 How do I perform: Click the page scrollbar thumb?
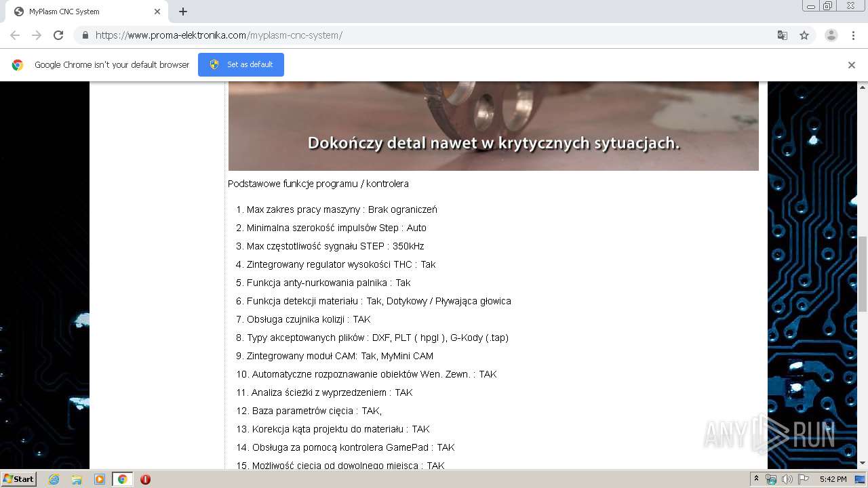863,274
